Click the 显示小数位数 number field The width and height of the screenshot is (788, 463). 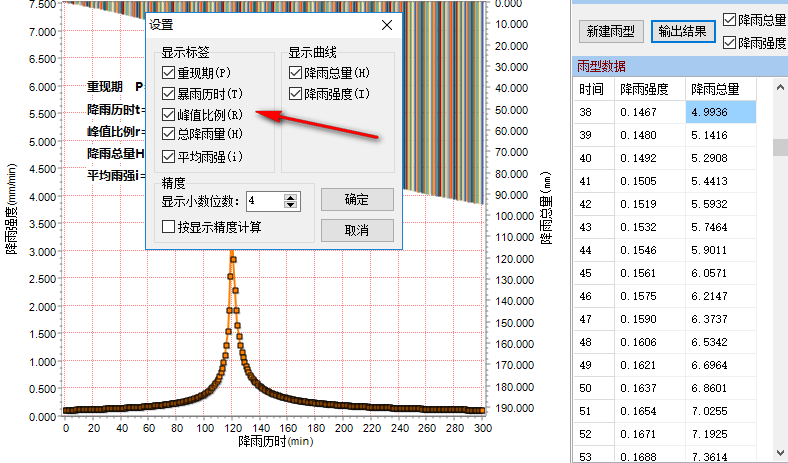263,201
